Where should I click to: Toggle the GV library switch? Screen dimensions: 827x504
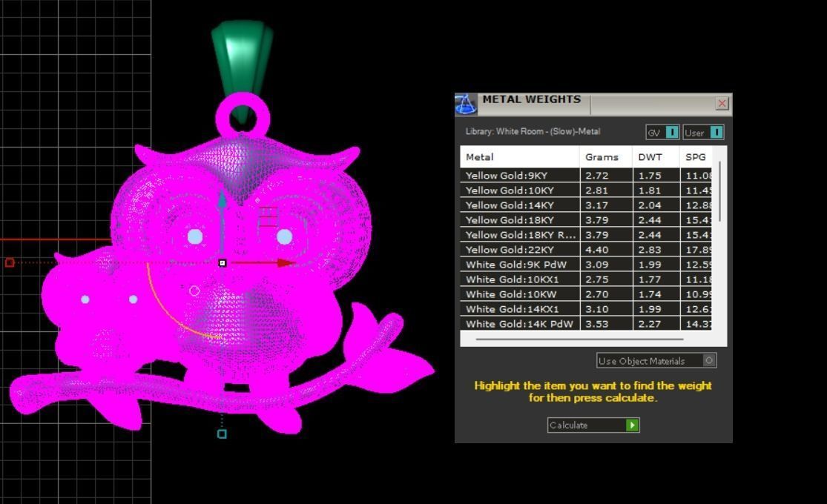point(672,133)
